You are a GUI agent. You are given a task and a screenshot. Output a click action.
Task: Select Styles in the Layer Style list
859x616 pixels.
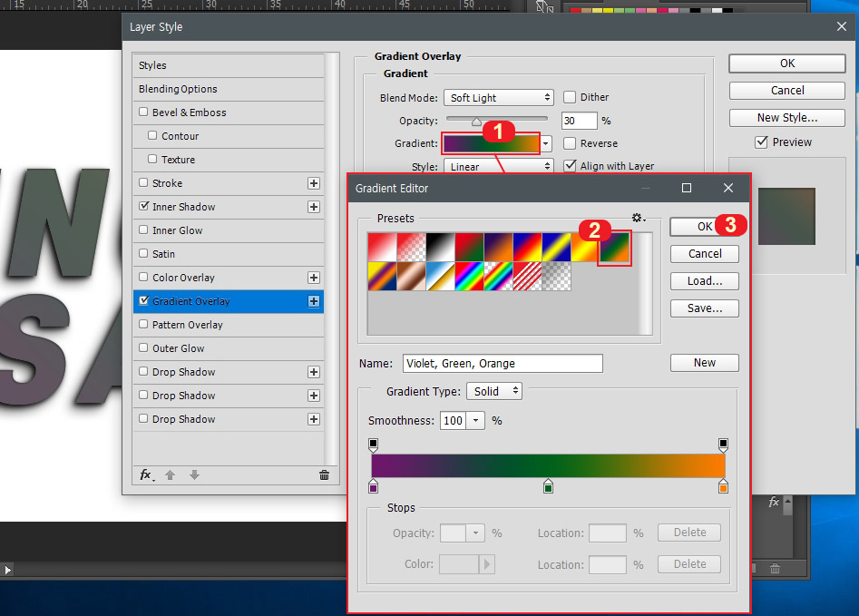pyautogui.click(x=229, y=65)
